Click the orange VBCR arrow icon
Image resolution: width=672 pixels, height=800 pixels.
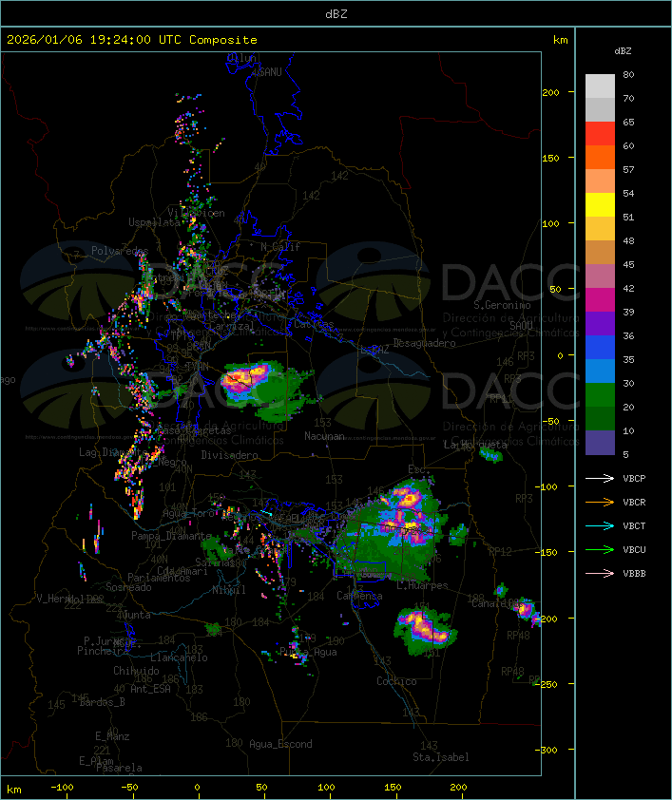coord(601,503)
